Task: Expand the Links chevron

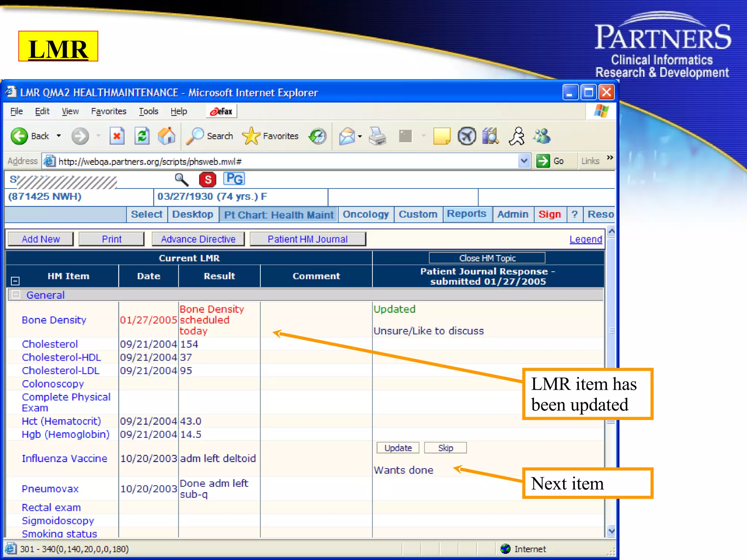Action: (609, 157)
